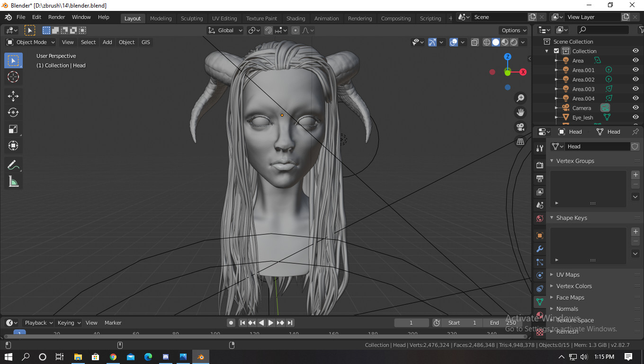Screen dimensions: 644x364
Task: Open the Render menu
Action: 56,17
